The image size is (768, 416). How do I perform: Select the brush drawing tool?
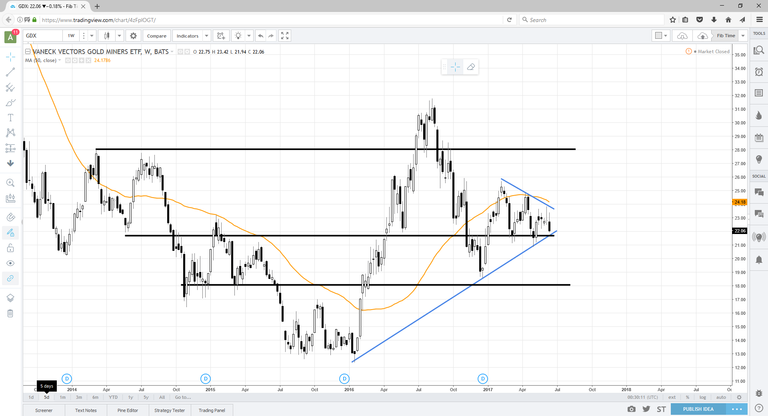10,102
